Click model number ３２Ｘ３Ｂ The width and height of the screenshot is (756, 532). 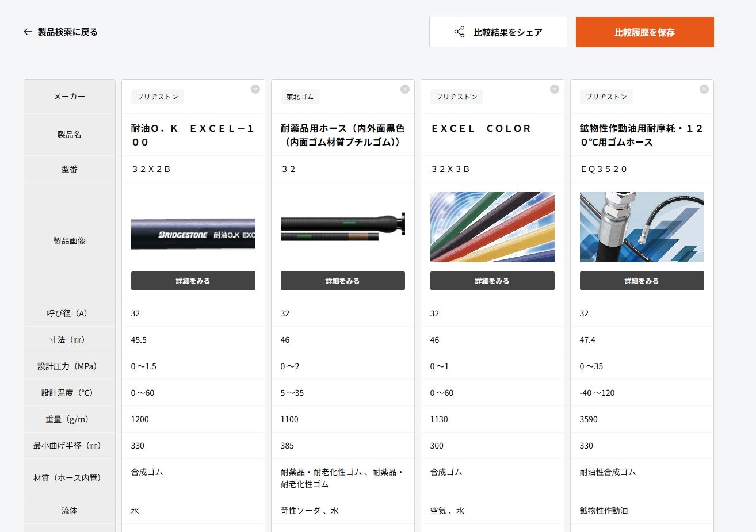tap(450, 169)
